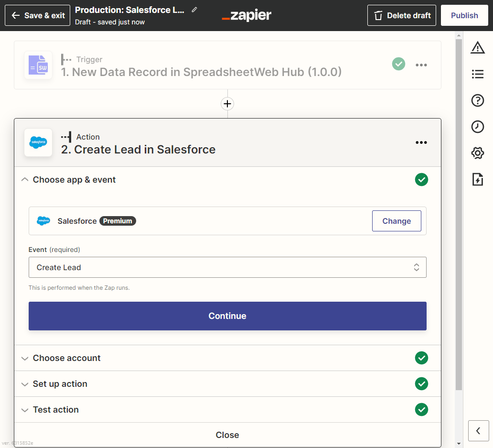Screen dimensions: 493x448
Task: Open the help question mark icon
Action: [477, 100]
